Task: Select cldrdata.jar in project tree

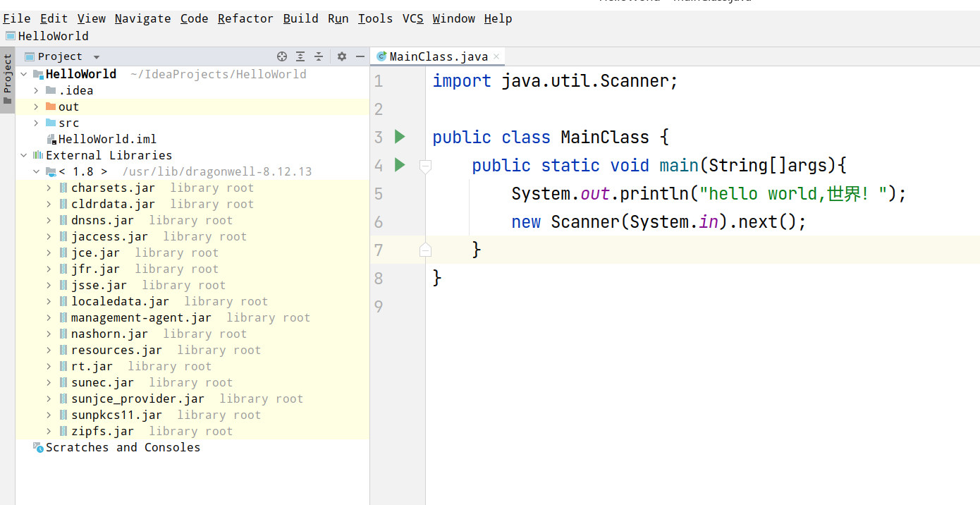Action: tap(113, 204)
